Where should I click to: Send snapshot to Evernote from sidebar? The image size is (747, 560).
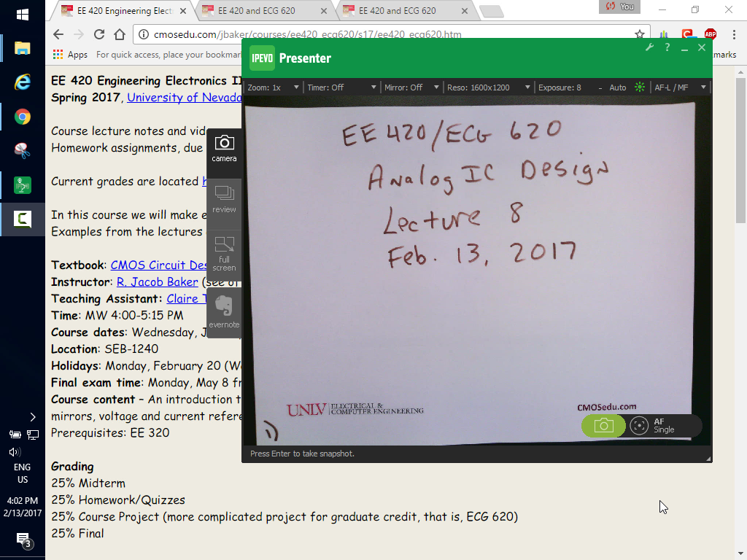tap(224, 312)
